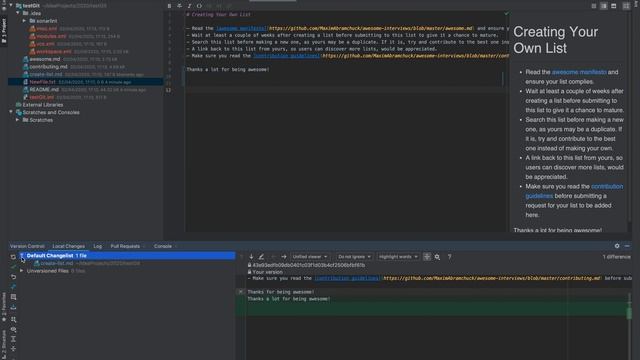
Task: Click the Your version label in diff
Action: (x=267, y=272)
